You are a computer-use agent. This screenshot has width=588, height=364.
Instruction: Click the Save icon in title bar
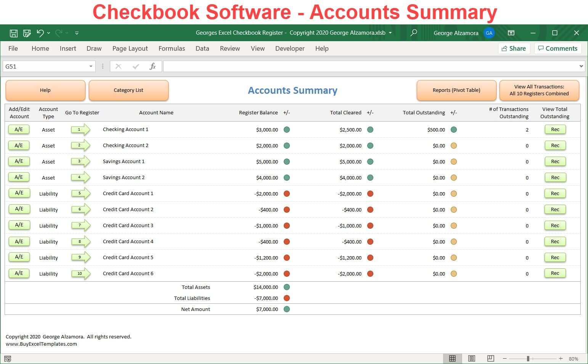click(x=13, y=33)
